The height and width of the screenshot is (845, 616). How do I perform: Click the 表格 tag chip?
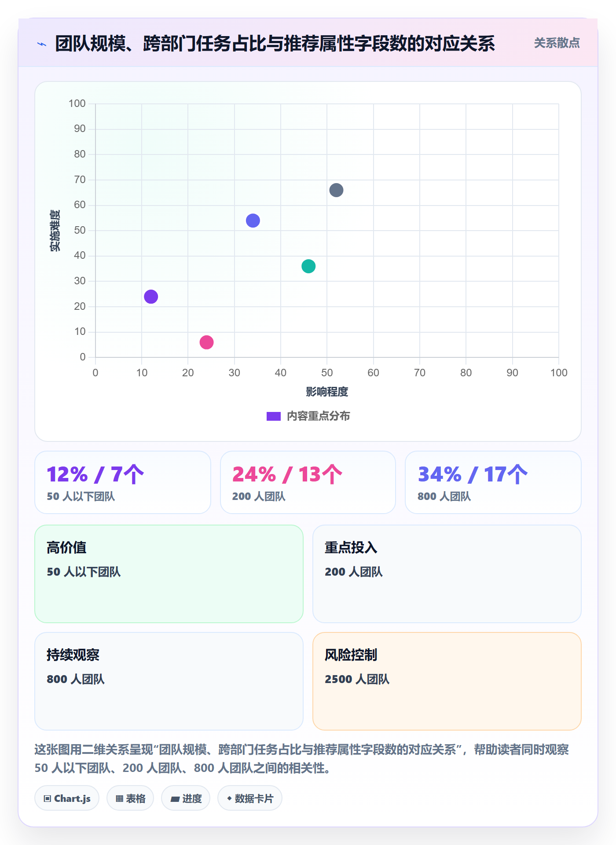(130, 798)
